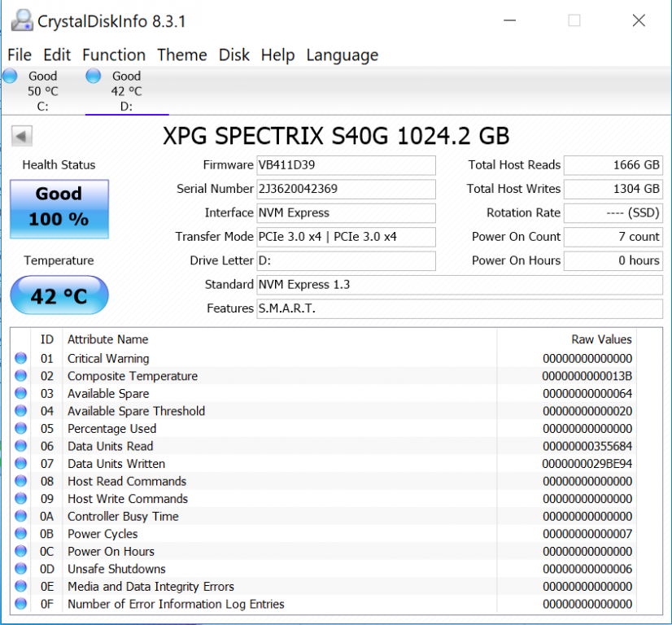Open the Theme menu
This screenshot has height=625, width=672.
pos(181,55)
